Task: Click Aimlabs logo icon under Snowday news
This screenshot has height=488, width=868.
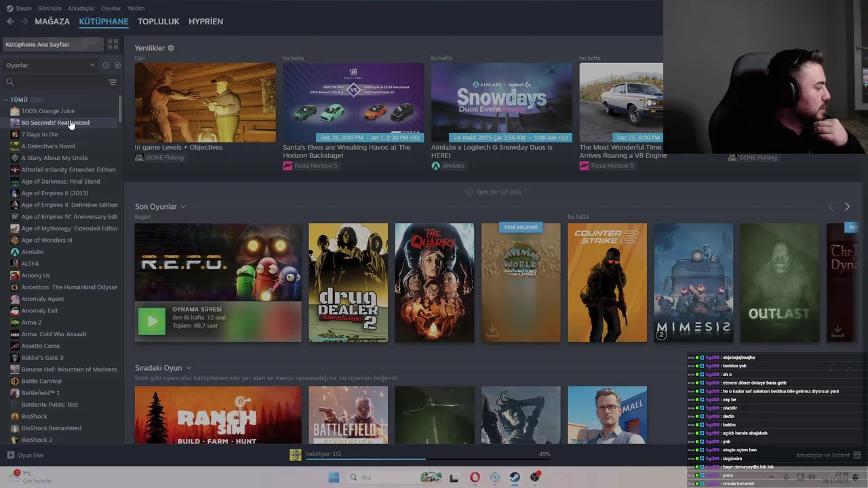Action: pyautogui.click(x=435, y=165)
